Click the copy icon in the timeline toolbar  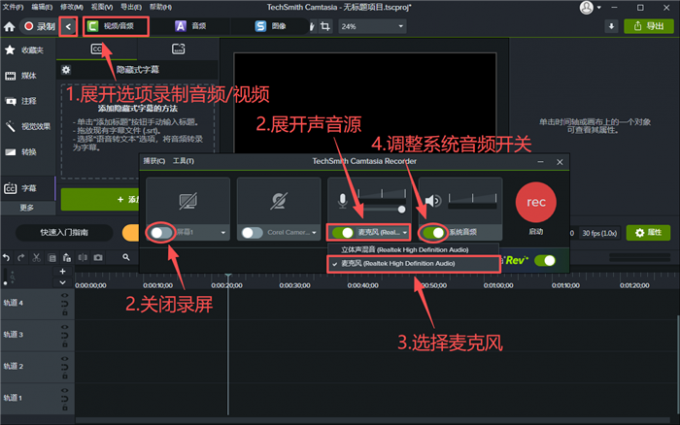coord(52,258)
